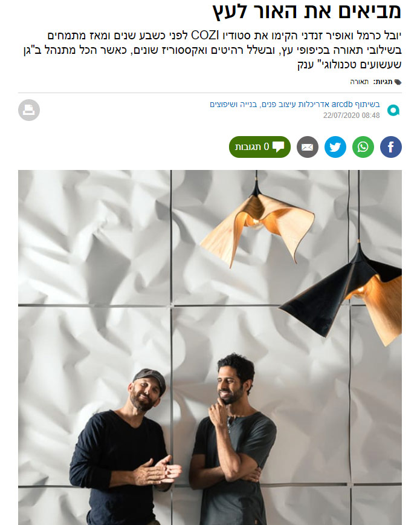Click the article headline מביאים את האור לעץ
This screenshot has height=525, width=420.
(306, 11)
